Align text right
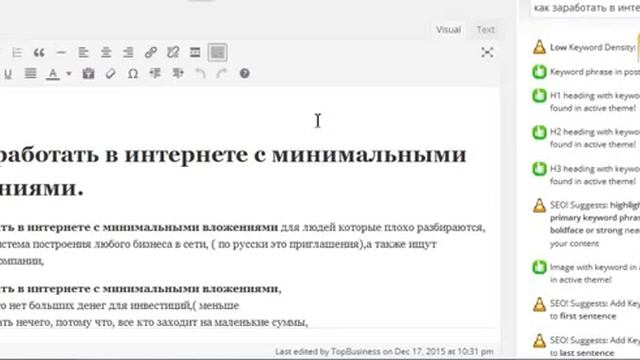The image size is (640, 360). [128, 53]
